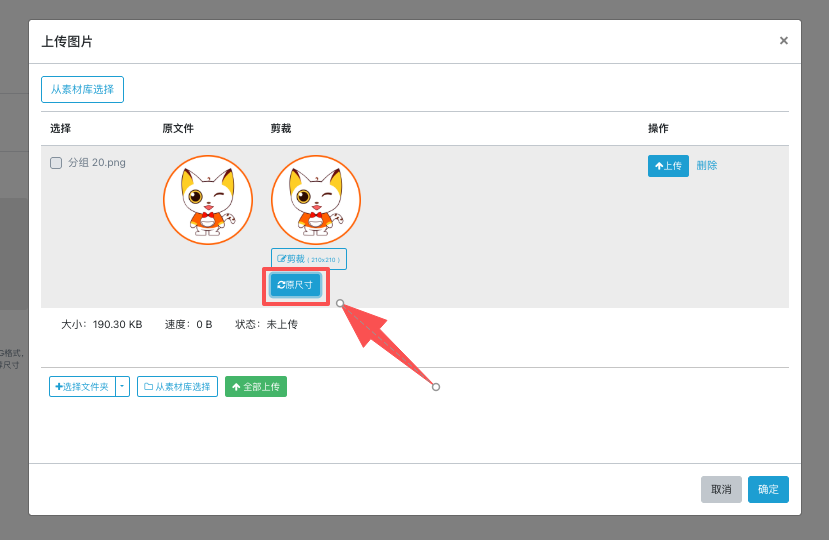Viewport: 829px width, 540px height.
Task: Cancel the dialog with 取消
Action: point(721,490)
